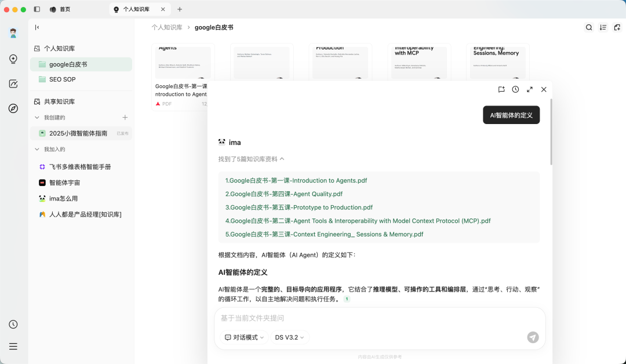Screen dimensions: 626x364
Task: Open the search icon in the top toolbar
Action: pyautogui.click(x=589, y=27)
